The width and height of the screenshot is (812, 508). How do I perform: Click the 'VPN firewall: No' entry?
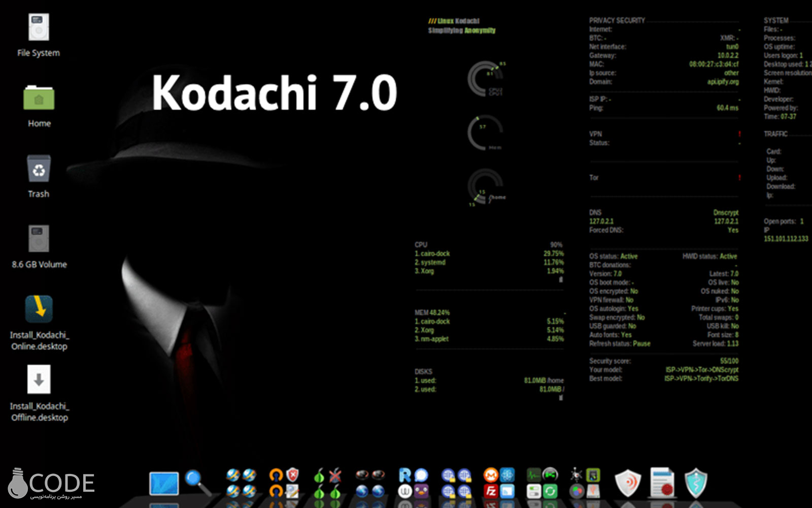611,300
